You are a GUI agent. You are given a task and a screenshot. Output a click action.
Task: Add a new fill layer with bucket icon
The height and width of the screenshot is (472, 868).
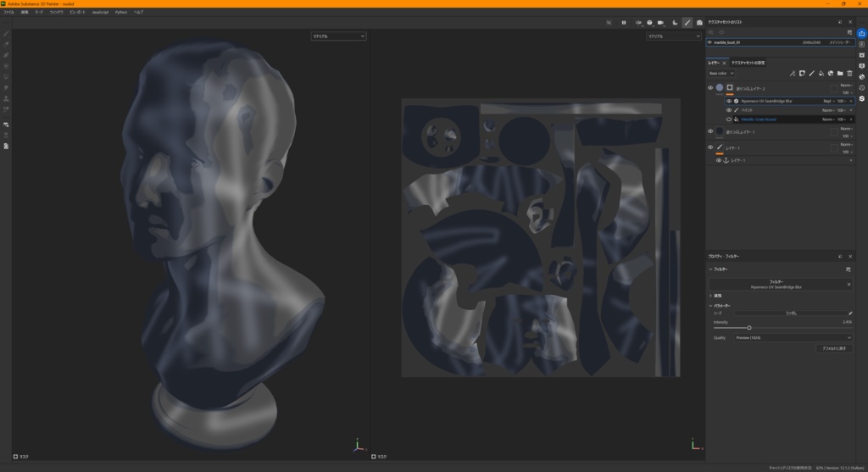pos(821,73)
